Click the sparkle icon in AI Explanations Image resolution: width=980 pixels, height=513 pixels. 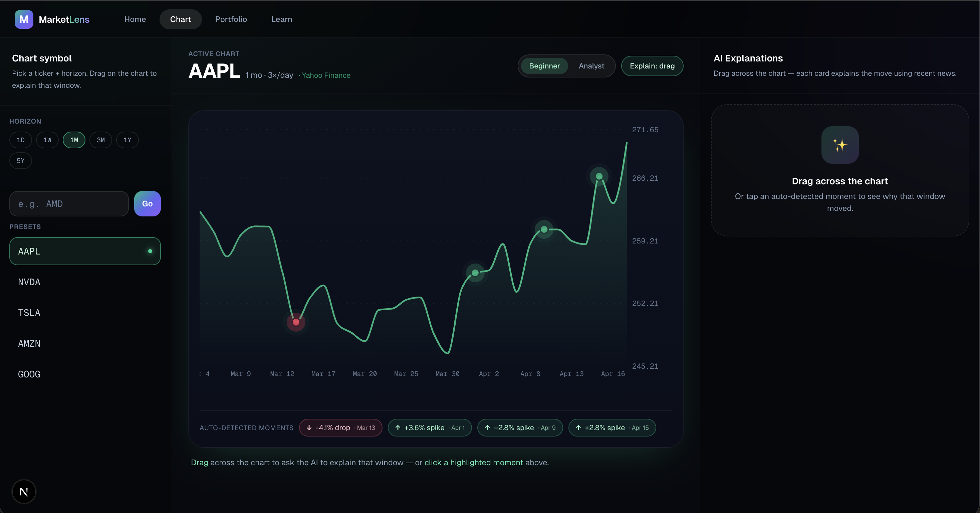pyautogui.click(x=839, y=145)
